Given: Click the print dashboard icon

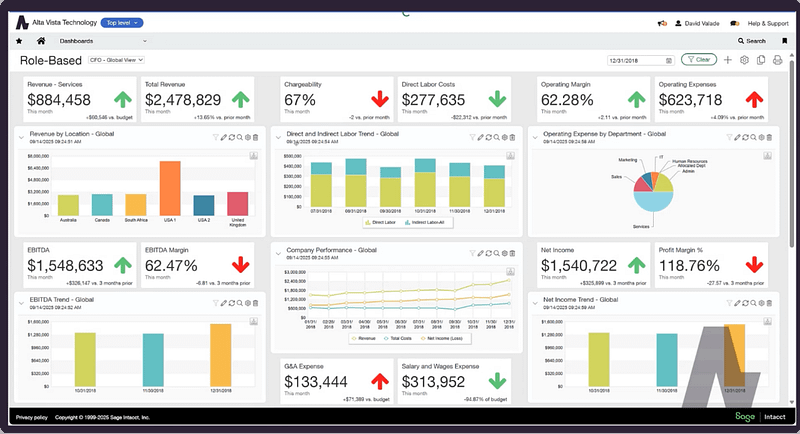Looking at the screenshot, I should 776,60.
